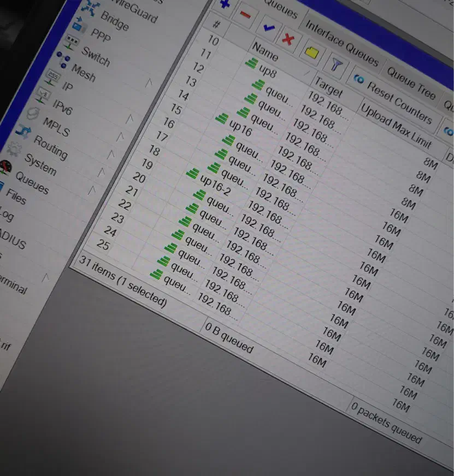Sort by the Target column header
Screen dimensions: 454x476
click(x=329, y=86)
